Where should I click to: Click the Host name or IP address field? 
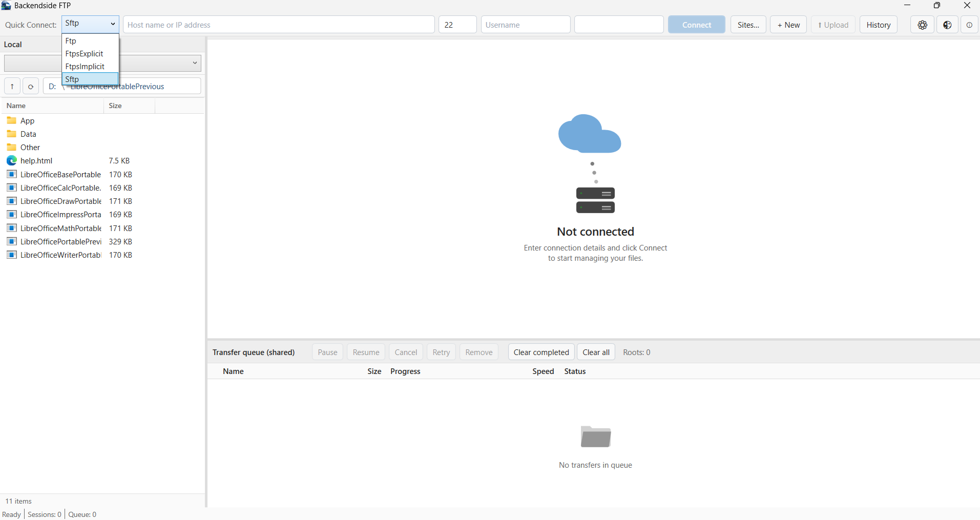coord(279,25)
